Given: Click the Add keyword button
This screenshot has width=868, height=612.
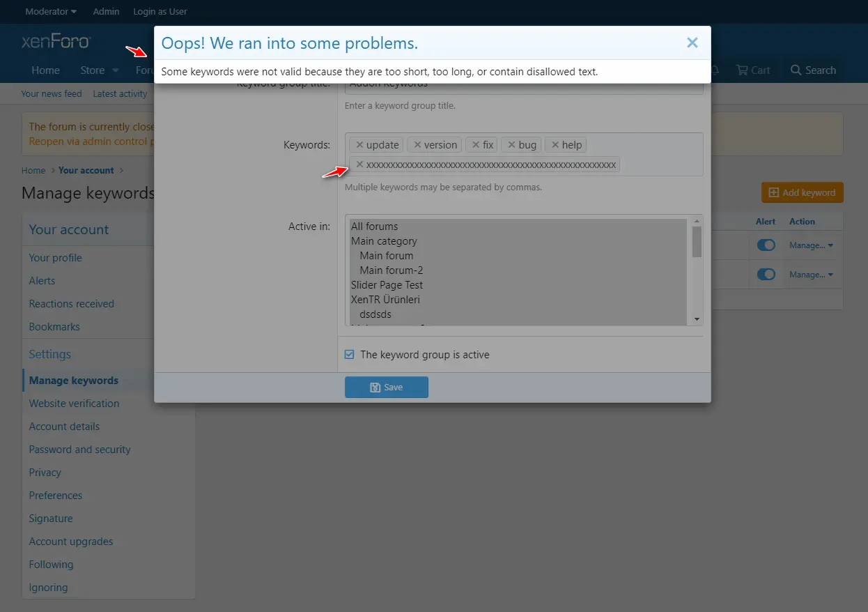Looking at the screenshot, I should tap(803, 193).
